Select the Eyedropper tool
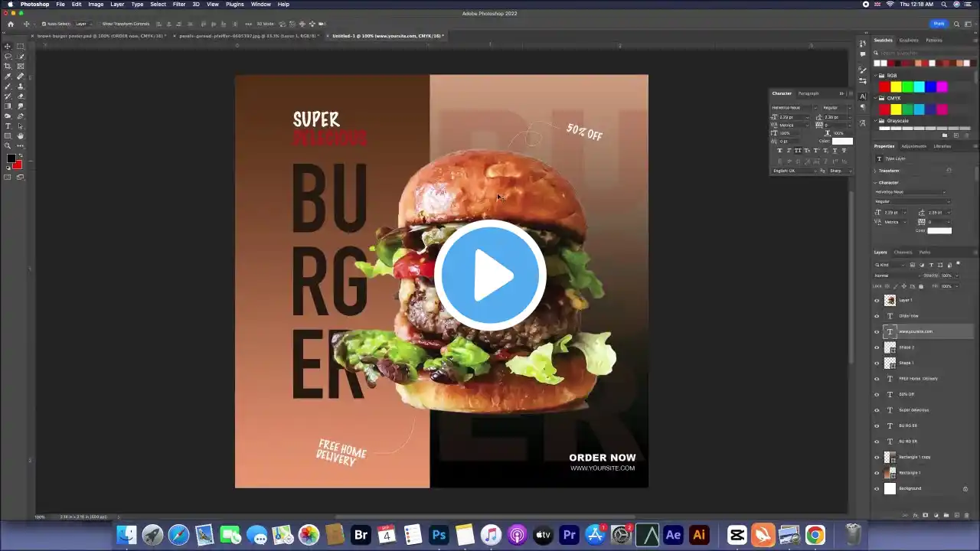This screenshot has height=551, width=980. pyautogui.click(x=8, y=77)
